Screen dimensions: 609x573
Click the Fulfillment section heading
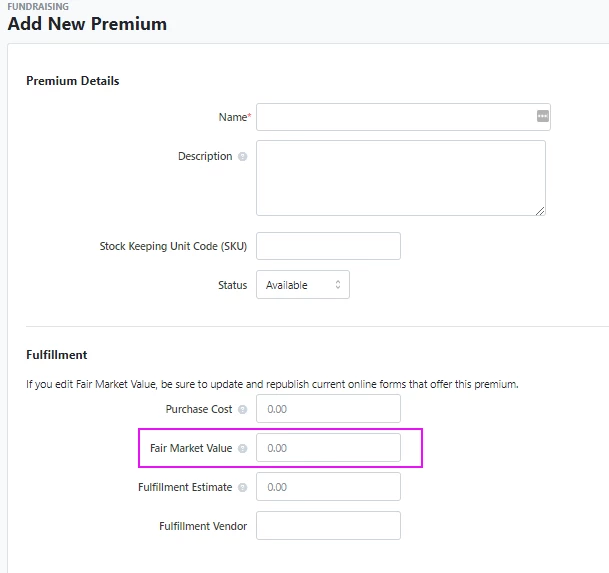pos(57,355)
